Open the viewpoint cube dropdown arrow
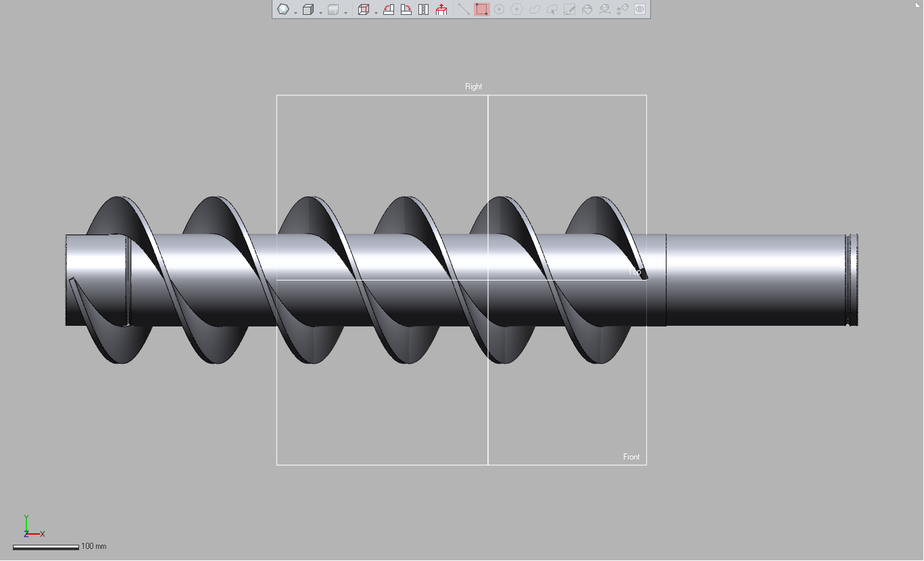The height and width of the screenshot is (561, 924). click(x=376, y=13)
